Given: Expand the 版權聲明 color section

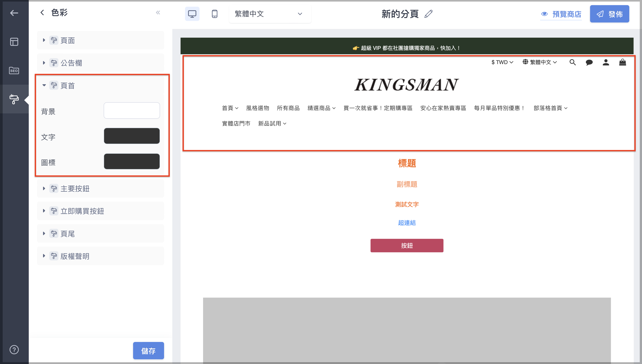Looking at the screenshot, I should coord(101,256).
